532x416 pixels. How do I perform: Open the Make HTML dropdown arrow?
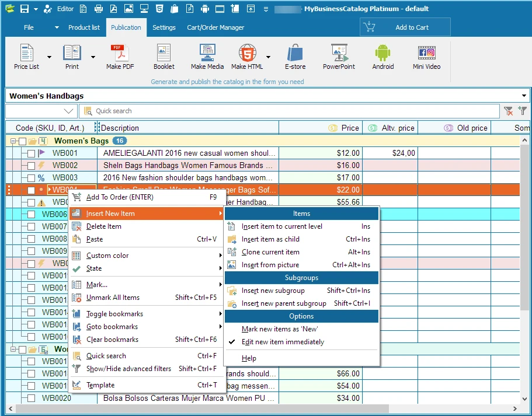(269, 57)
